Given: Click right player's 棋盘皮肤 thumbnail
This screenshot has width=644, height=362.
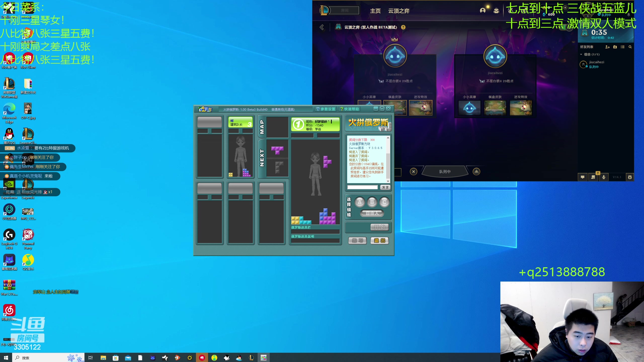Looking at the screenshot, I should pos(495,108).
